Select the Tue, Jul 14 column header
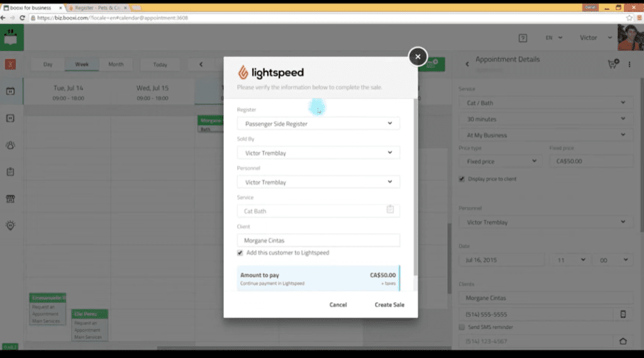Screen dimensions: 644x358 click(x=68, y=93)
